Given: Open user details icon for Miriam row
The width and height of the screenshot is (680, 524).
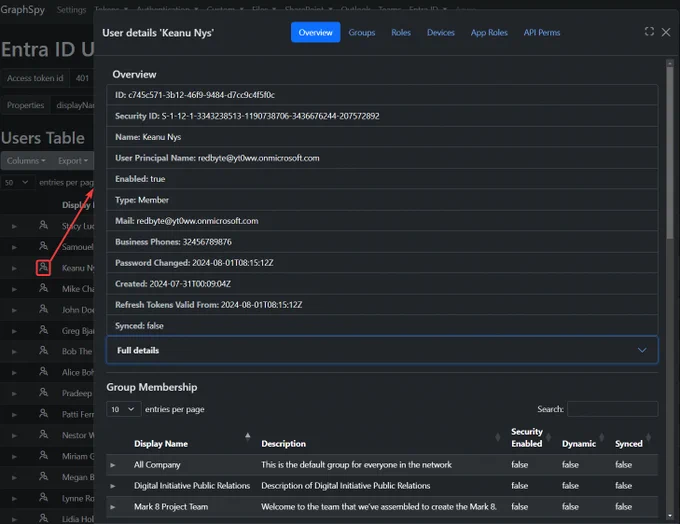Looking at the screenshot, I should point(43,455).
